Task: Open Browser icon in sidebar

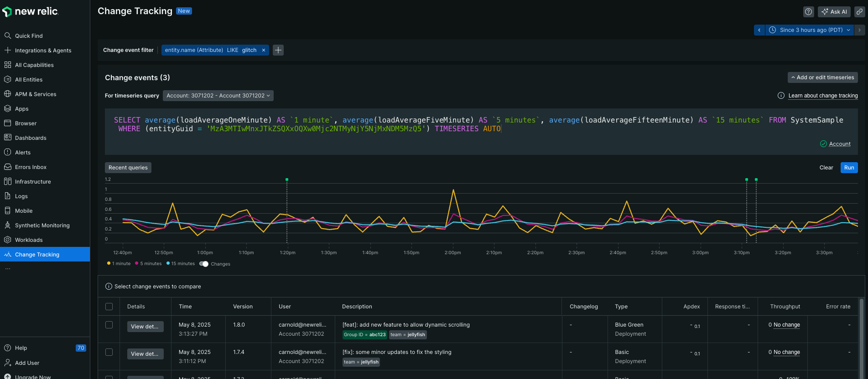Action: [x=8, y=123]
